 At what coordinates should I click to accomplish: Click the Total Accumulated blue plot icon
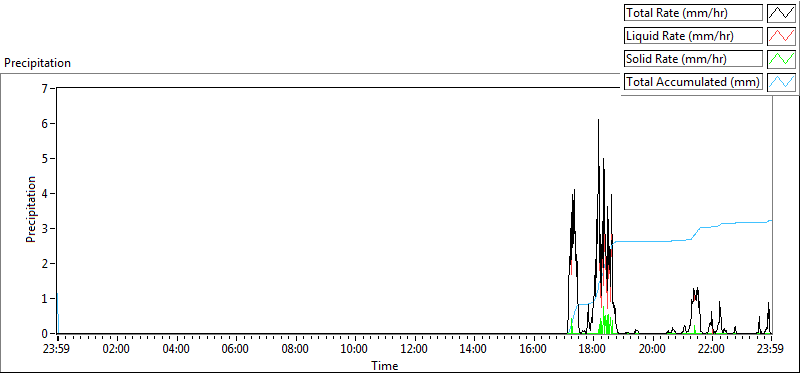pos(781,82)
